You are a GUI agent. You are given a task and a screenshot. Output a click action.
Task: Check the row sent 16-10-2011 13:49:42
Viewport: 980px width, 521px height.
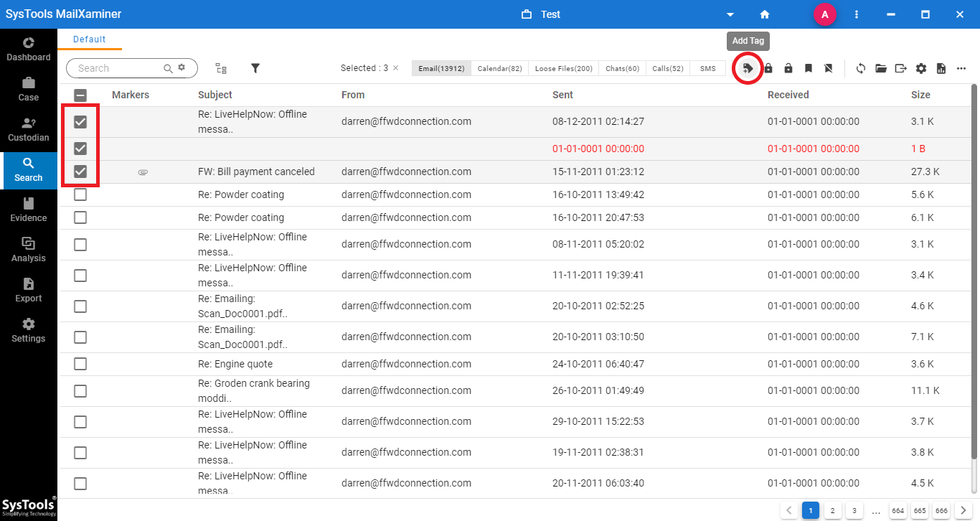(80, 194)
